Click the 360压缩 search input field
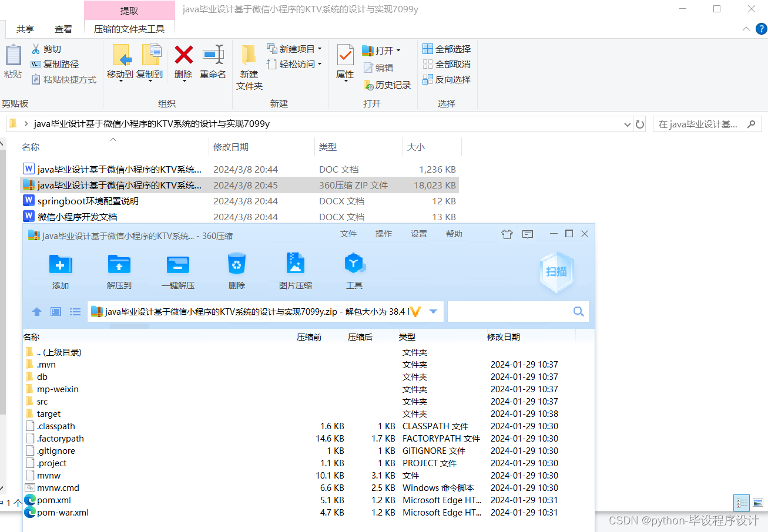 [x=510, y=311]
